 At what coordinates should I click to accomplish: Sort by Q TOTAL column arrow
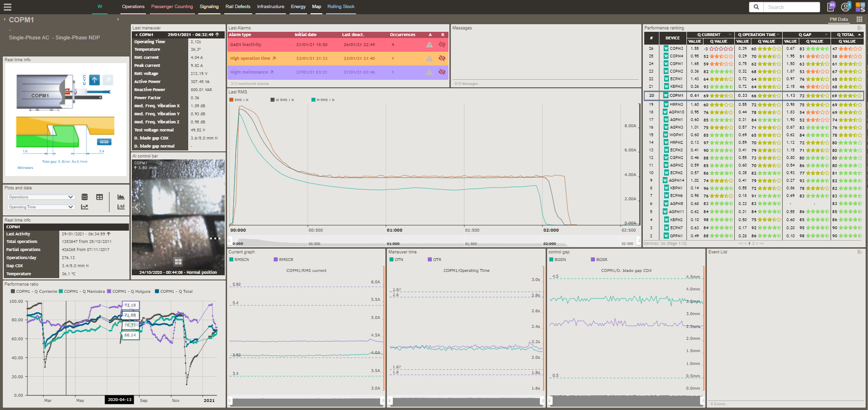tap(859, 35)
